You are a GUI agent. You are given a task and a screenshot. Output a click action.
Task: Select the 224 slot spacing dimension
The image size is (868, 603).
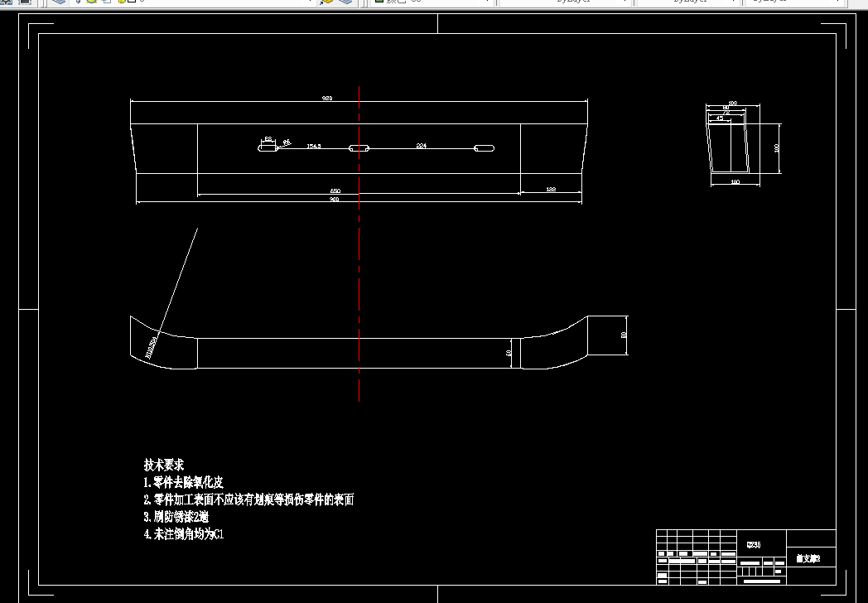[x=422, y=146]
